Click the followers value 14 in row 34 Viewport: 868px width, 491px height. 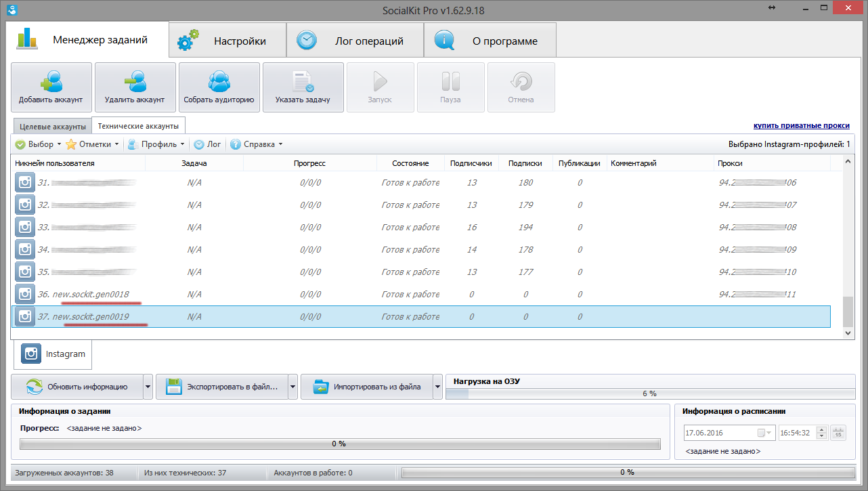tap(471, 249)
